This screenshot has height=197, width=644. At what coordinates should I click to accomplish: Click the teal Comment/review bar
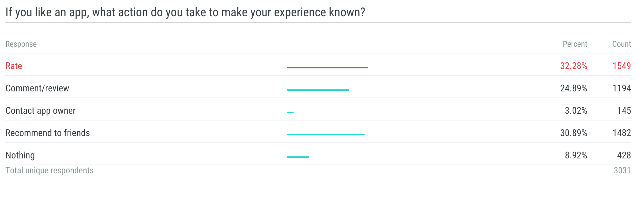tap(318, 90)
